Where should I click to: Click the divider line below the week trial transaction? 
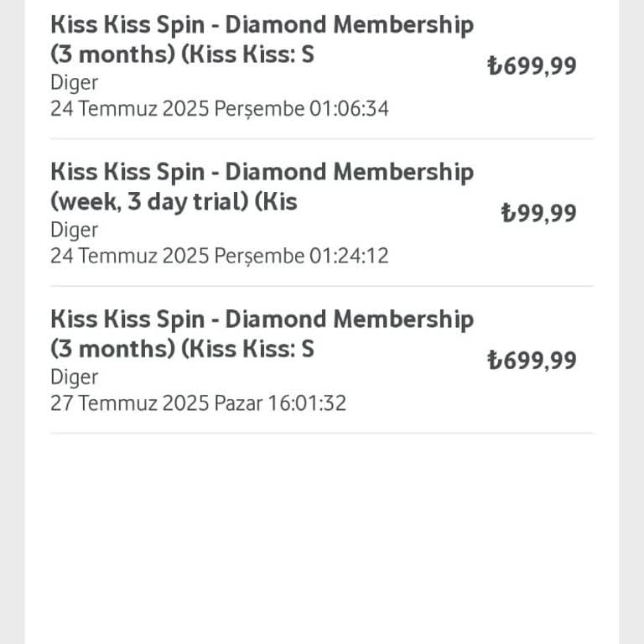(x=322, y=286)
